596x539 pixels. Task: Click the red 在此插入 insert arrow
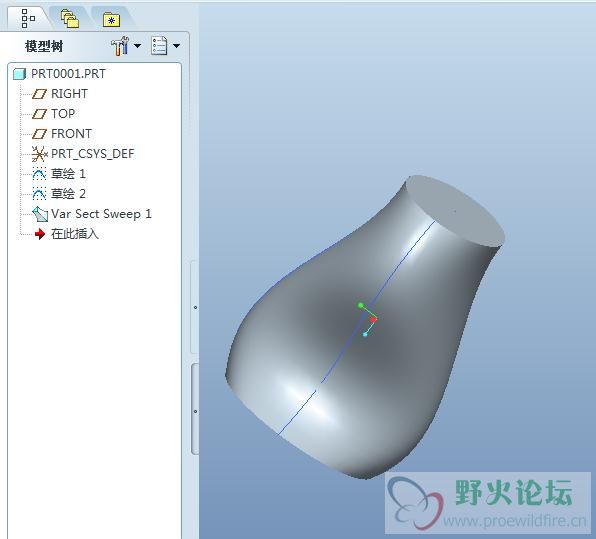40,234
